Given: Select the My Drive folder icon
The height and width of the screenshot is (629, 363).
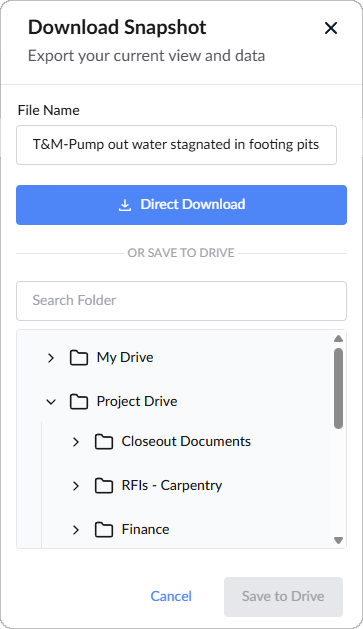Looking at the screenshot, I should pos(79,357).
